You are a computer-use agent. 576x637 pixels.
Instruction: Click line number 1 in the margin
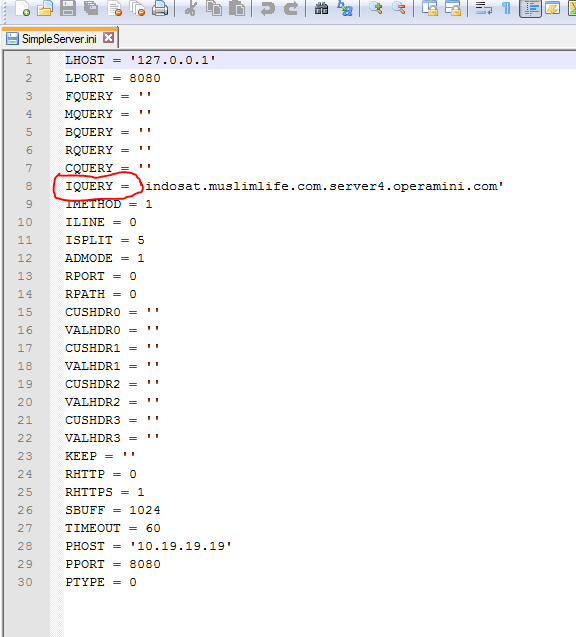point(28,60)
